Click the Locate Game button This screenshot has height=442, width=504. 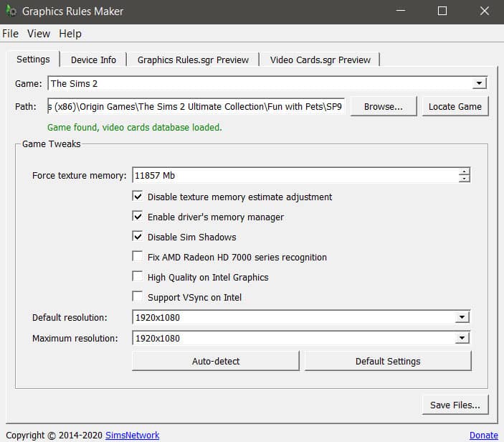[x=455, y=106]
